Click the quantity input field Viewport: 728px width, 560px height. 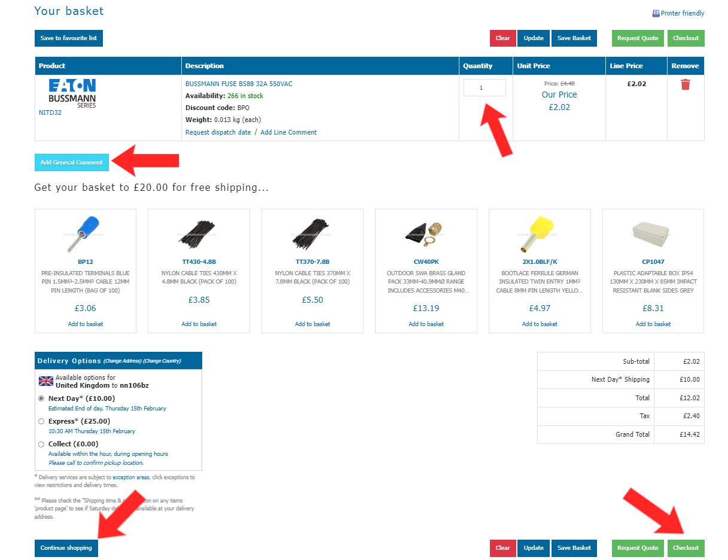(x=485, y=87)
